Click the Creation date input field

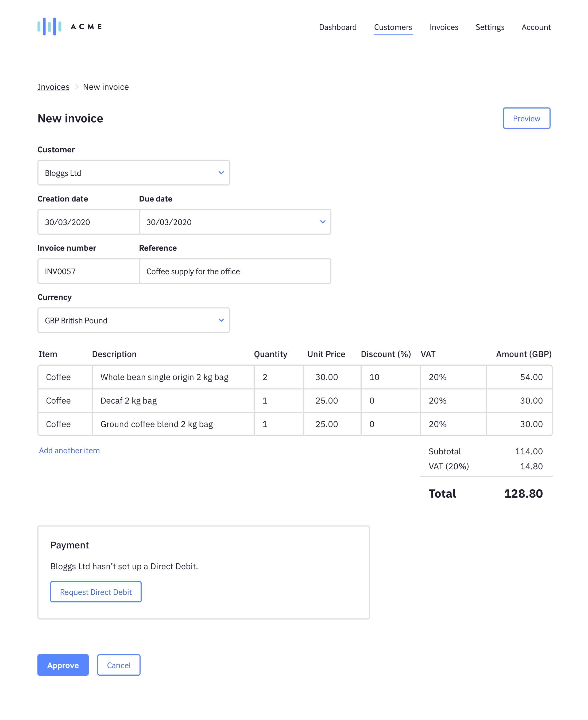pos(88,222)
